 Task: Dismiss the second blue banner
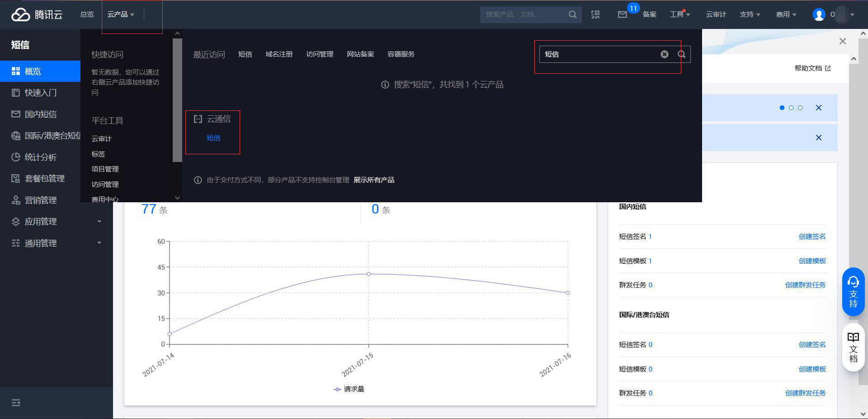pyautogui.click(x=819, y=138)
